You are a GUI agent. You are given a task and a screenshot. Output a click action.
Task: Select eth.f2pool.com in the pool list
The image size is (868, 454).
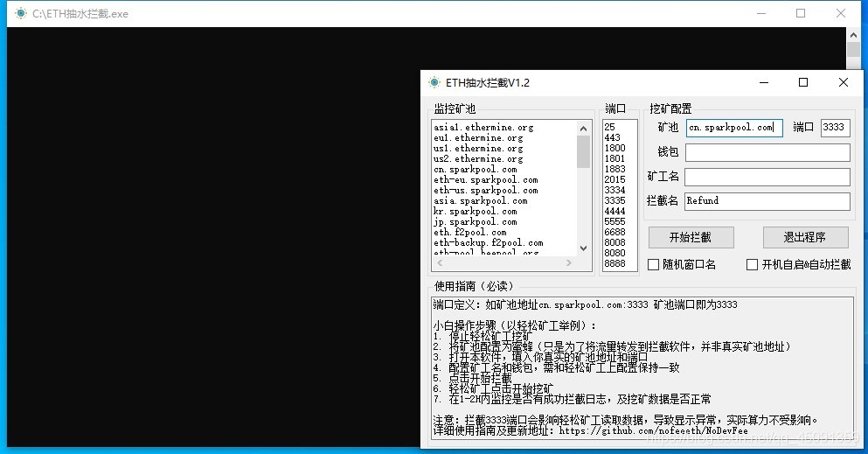(469, 233)
